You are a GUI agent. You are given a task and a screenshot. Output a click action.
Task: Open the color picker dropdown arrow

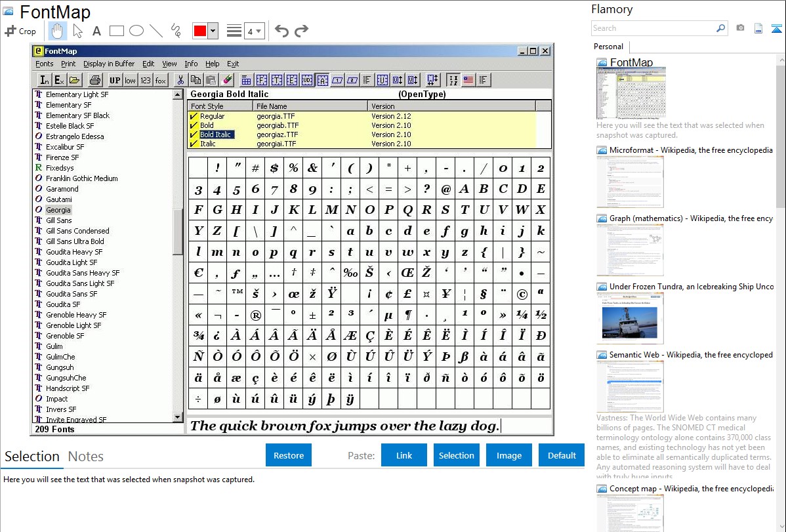tap(213, 31)
